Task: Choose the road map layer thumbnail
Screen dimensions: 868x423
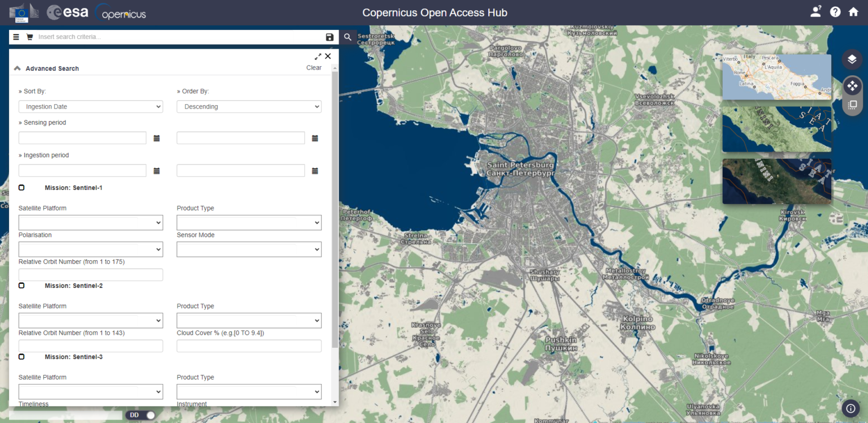Action: [x=776, y=77]
